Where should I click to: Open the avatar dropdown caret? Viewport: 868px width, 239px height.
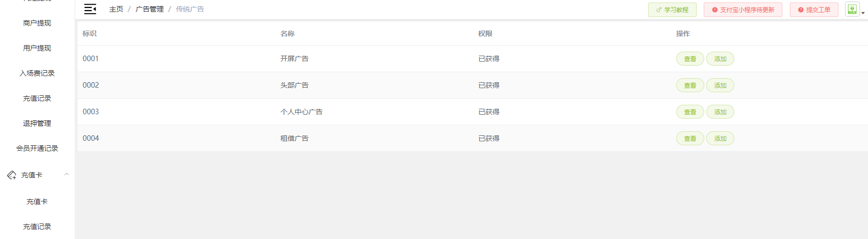coord(863,13)
